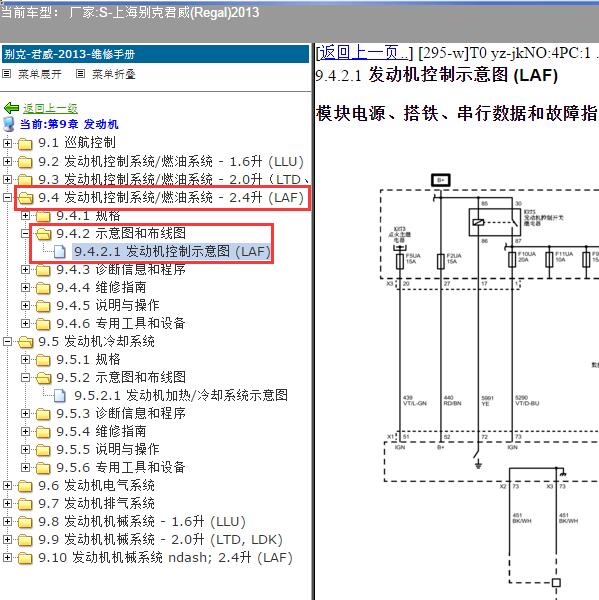
Task: Click the icon beside 菜单展开
Action: pyautogui.click(x=7, y=73)
